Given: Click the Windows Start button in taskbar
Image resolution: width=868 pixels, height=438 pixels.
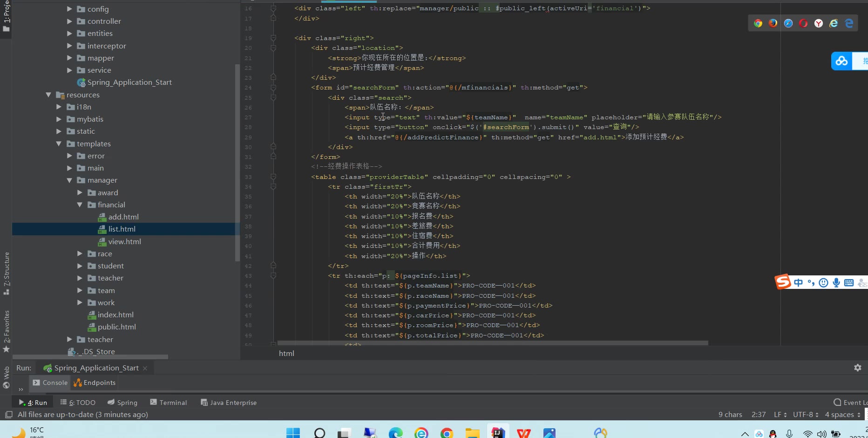Looking at the screenshot, I should [293, 433].
